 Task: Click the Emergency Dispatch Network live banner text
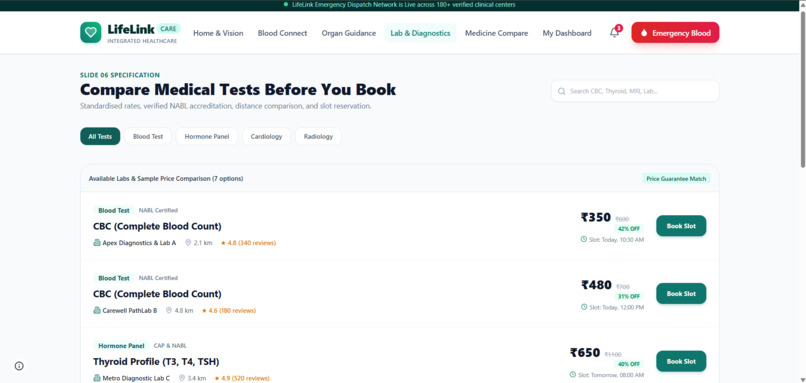(404, 5)
